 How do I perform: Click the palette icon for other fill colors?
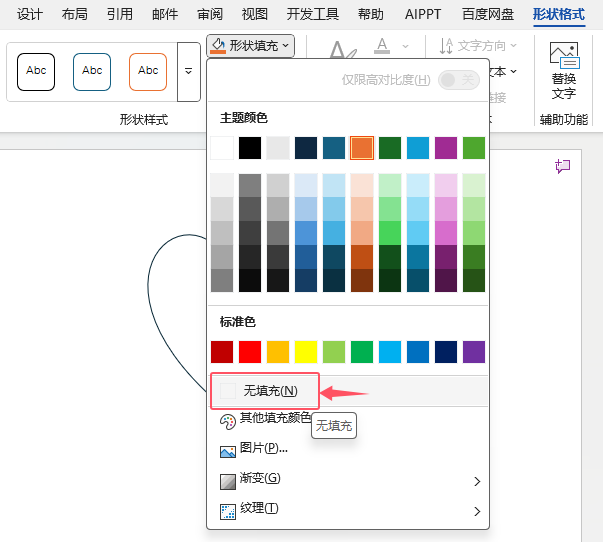point(227,422)
